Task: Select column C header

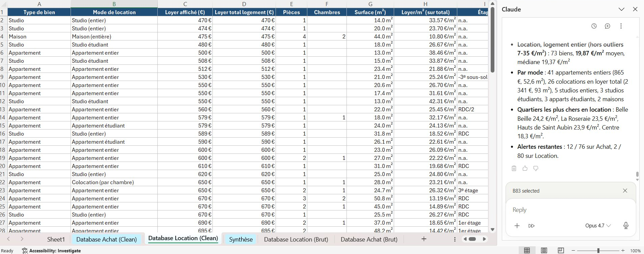Action: 185,4
